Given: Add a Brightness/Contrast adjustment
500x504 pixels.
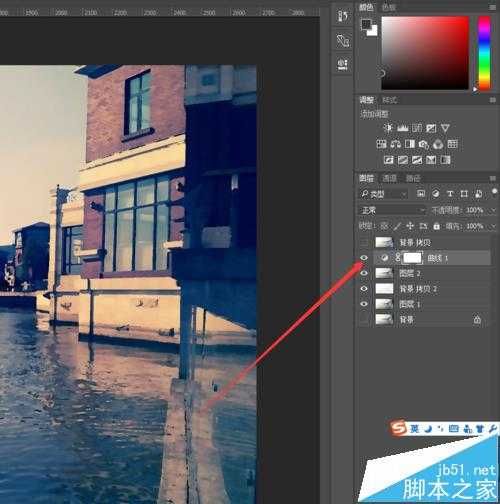Looking at the screenshot, I should point(388,128).
